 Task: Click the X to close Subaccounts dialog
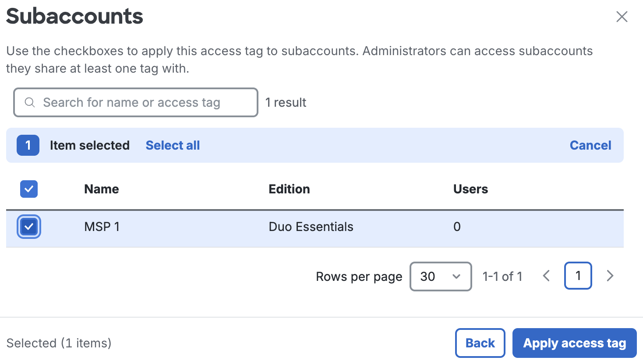tap(622, 17)
